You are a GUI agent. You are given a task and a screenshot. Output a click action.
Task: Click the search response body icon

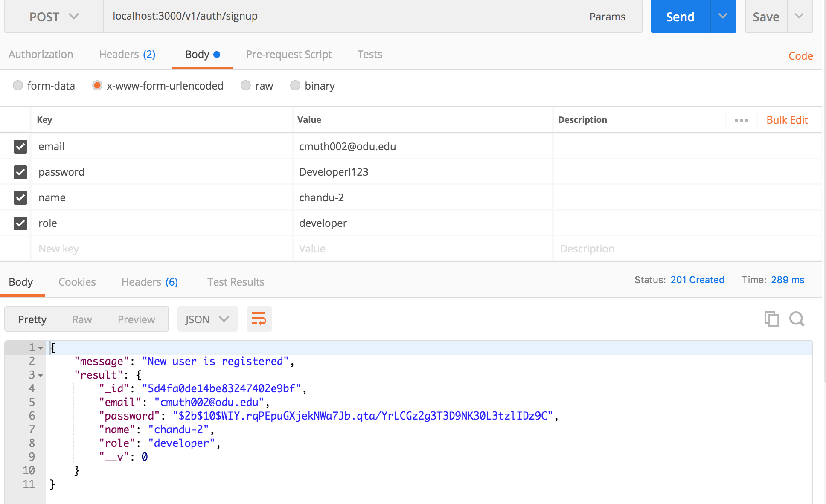(x=798, y=319)
